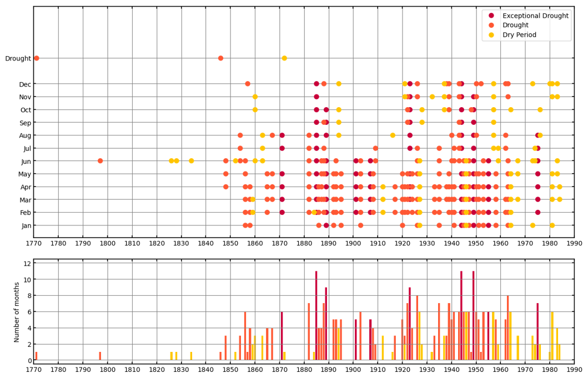
Task: Click the yellow August dot near 1916
Action: [393, 135]
